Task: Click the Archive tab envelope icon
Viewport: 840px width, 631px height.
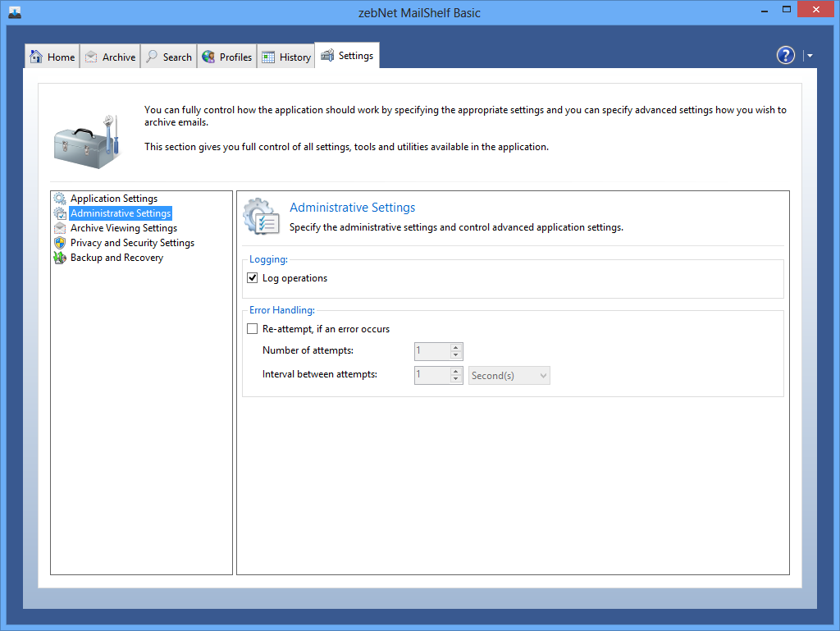Action: [x=91, y=57]
